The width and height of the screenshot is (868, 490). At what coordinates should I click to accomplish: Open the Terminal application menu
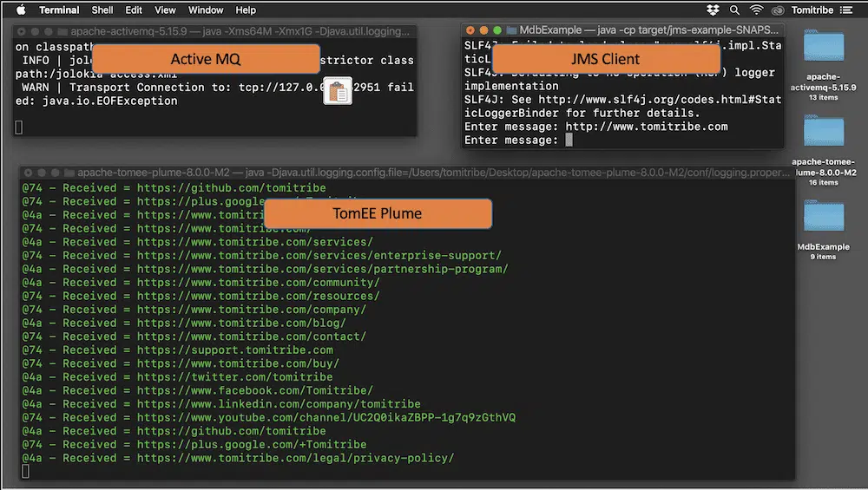pyautogui.click(x=59, y=10)
